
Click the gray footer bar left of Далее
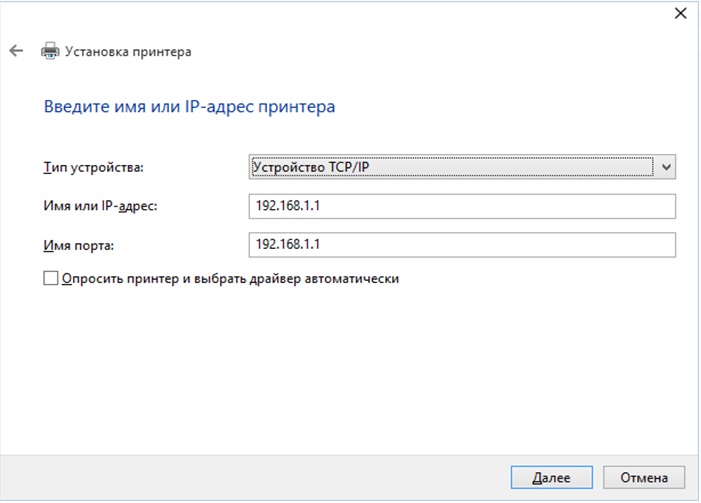[250, 477]
